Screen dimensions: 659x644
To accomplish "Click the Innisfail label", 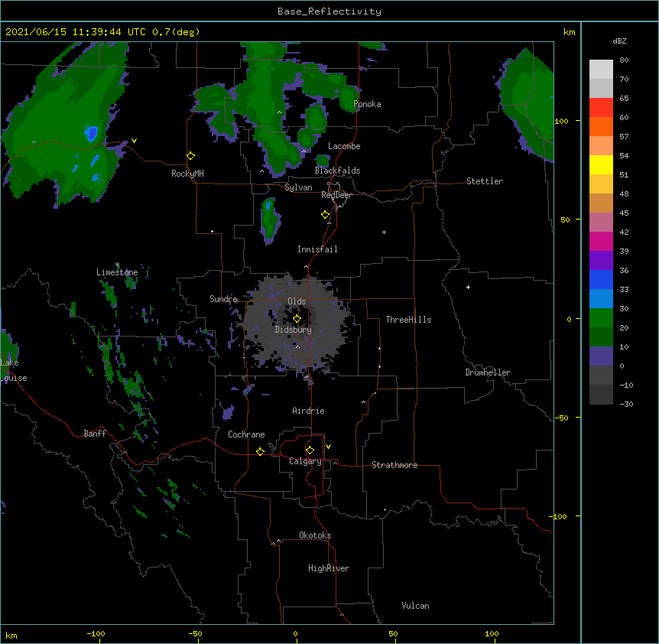I will 317,249.
